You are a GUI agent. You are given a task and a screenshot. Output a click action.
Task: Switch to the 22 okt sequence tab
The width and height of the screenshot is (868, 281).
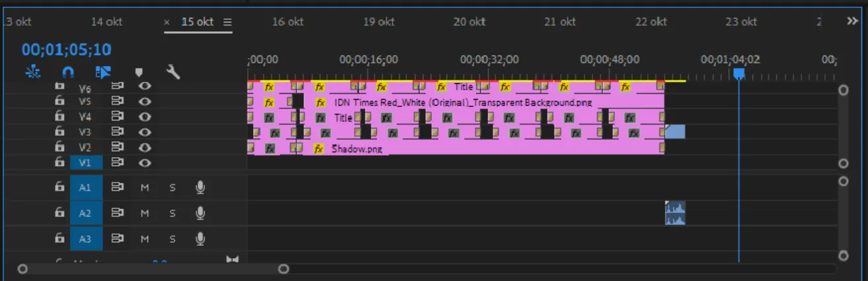651,22
